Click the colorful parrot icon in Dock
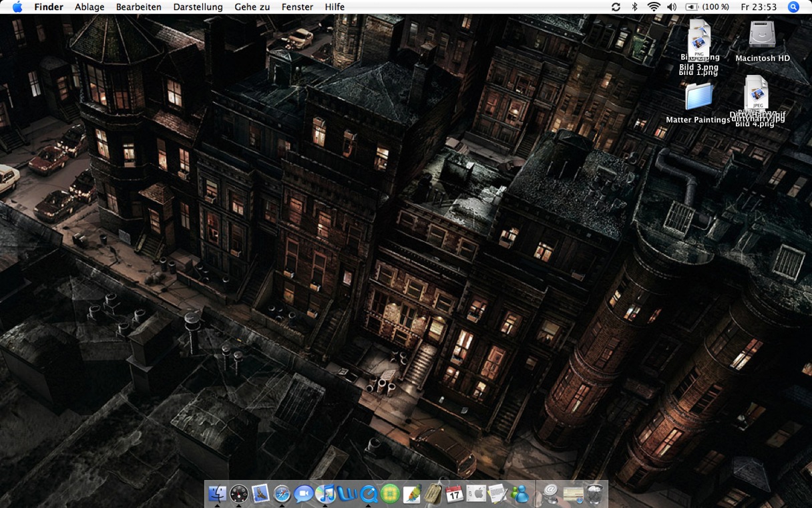 tap(412, 493)
